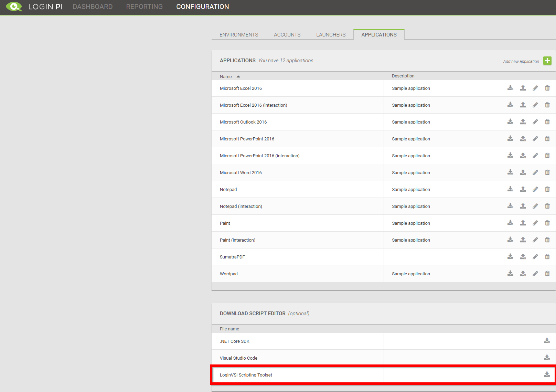Click the Description column header
This screenshot has height=392, width=556.
point(403,76)
